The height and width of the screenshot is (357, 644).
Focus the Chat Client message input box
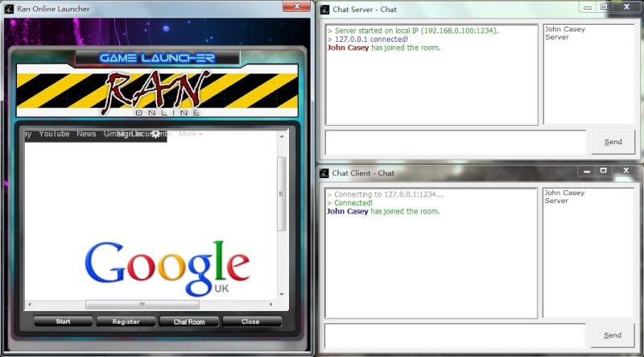pos(455,336)
